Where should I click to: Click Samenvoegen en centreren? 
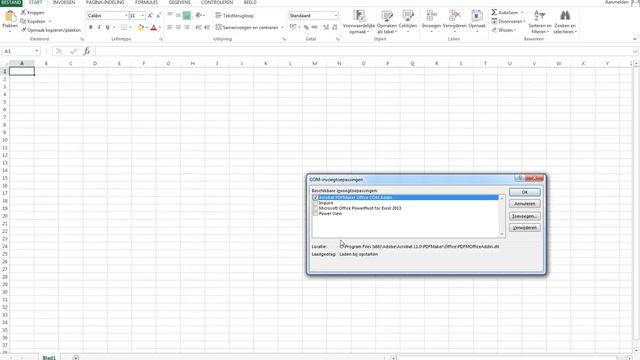point(247,27)
